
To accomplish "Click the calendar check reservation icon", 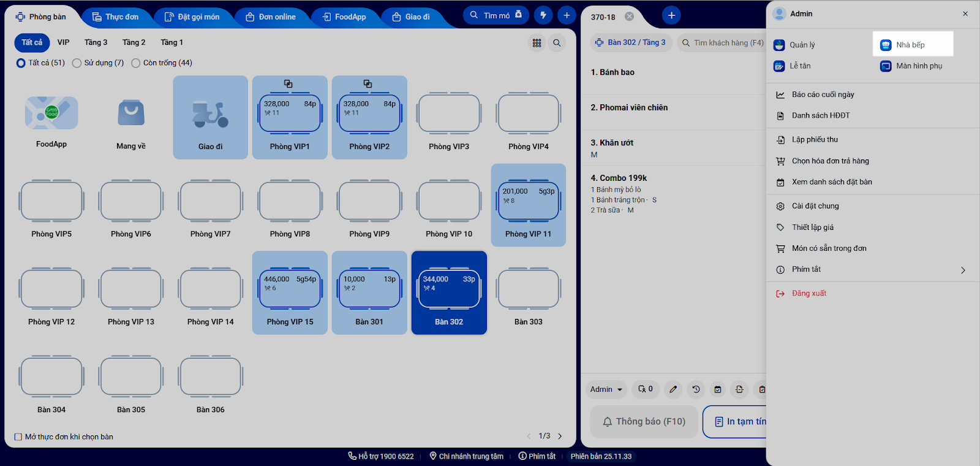I will click(x=718, y=389).
